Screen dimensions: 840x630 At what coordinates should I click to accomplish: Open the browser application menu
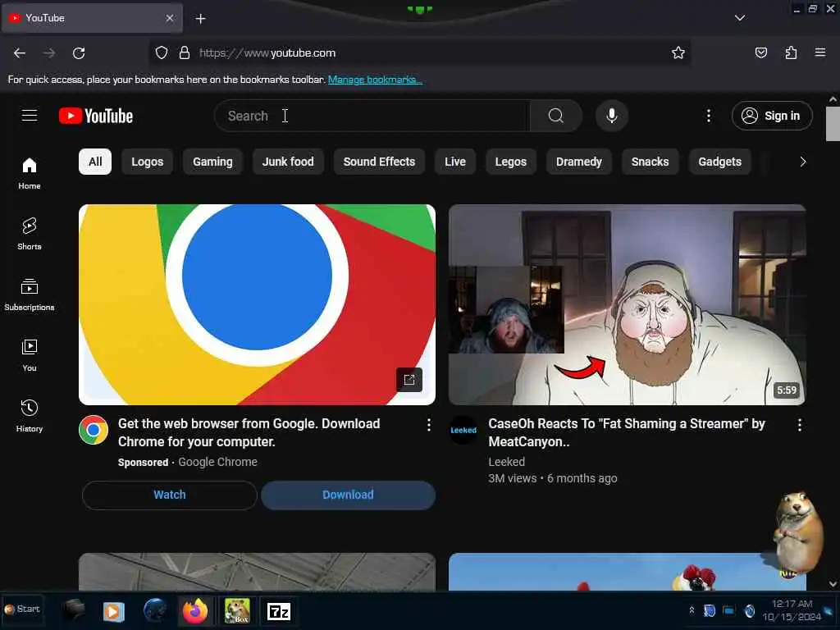[x=820, y=52]
